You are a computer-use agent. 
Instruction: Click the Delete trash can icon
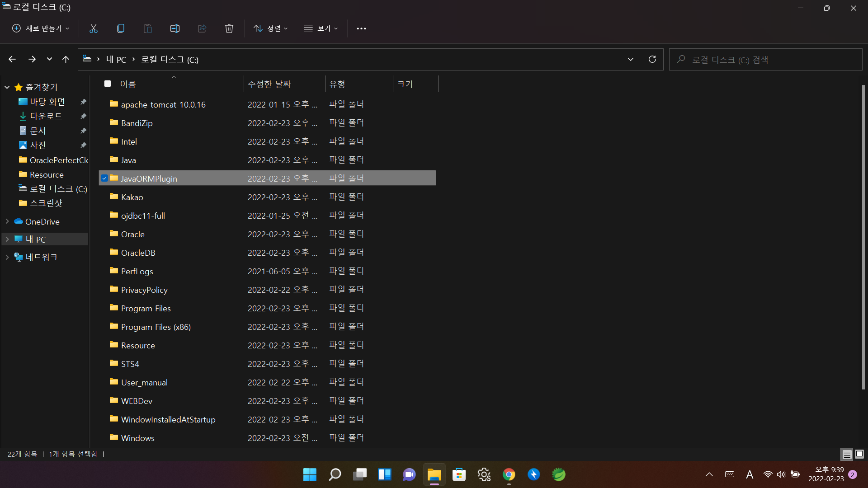click(x=229, y=28)
